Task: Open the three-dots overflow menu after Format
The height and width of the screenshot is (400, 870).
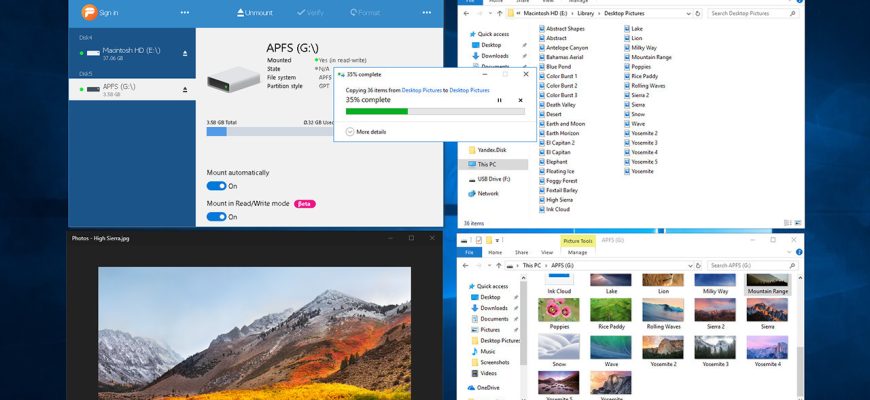Action: pyautogui.click(x=427, y=13)
